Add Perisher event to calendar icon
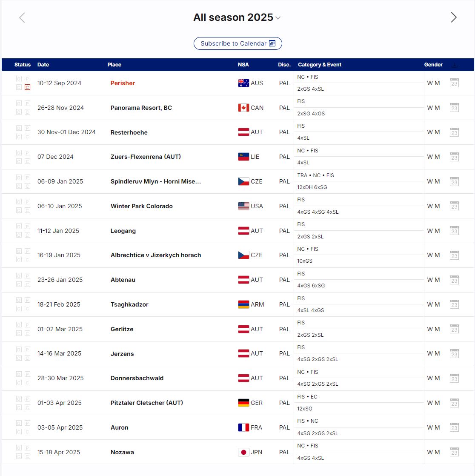475x476 pixels. tap(454, 83)
